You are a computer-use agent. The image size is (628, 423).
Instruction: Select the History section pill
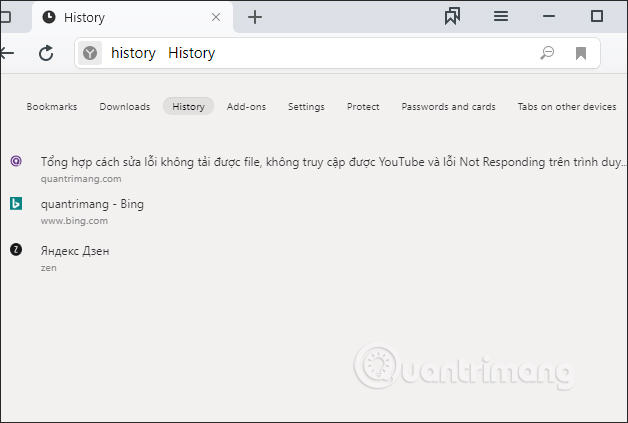coord(188,107)
